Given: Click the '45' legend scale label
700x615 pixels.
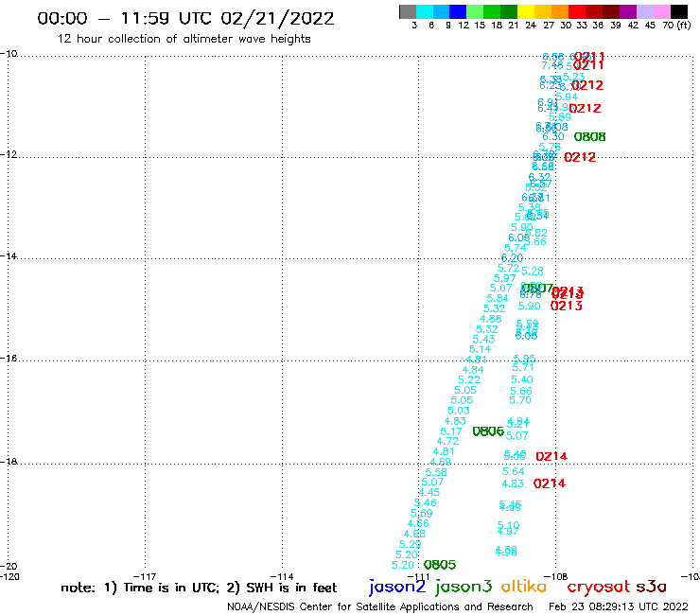Looking at the screenshot, I should pos(650,25).
